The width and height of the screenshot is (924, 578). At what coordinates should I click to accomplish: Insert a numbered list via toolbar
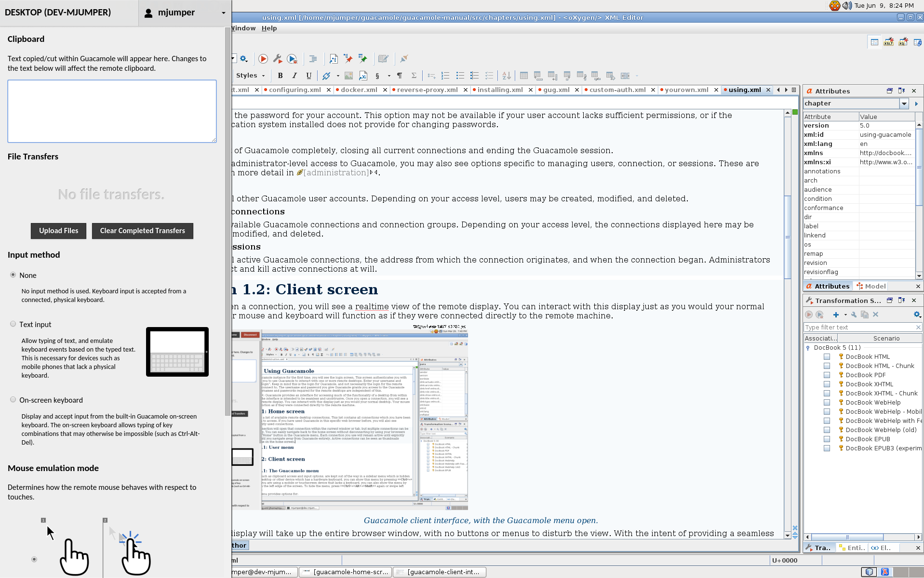pos(445,76)
